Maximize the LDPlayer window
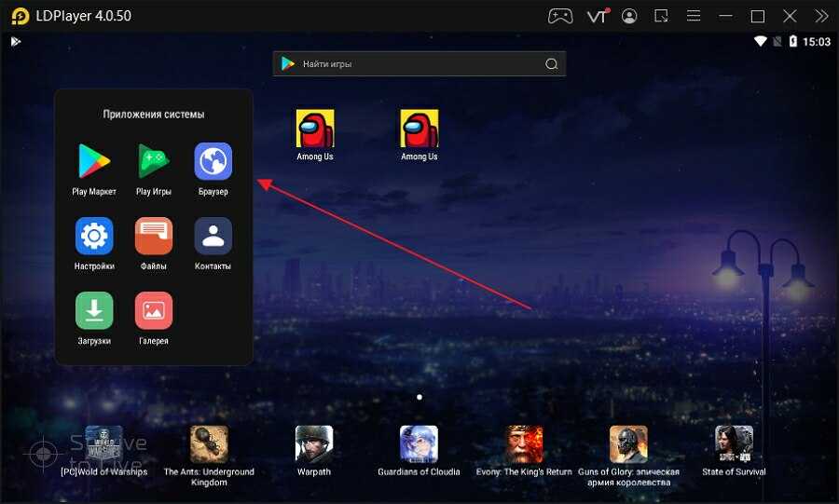The width and height of the screenshot is (839, 504). pos(758,16)
